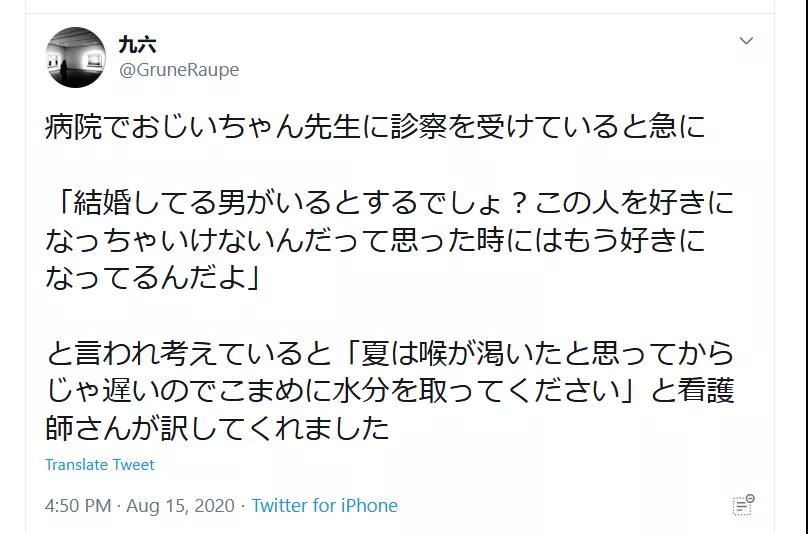This screenshot has width=808, height=534.
Task: Click the quote line starting with 「結婚してる男
Action: tap(390, 203)
